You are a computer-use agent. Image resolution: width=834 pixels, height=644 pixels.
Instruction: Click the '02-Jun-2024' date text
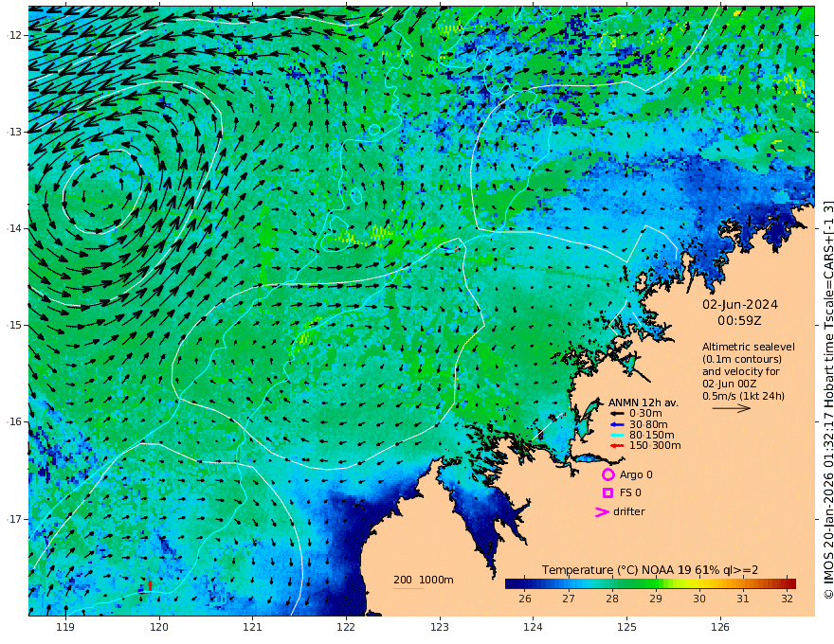tap(740, 305)
